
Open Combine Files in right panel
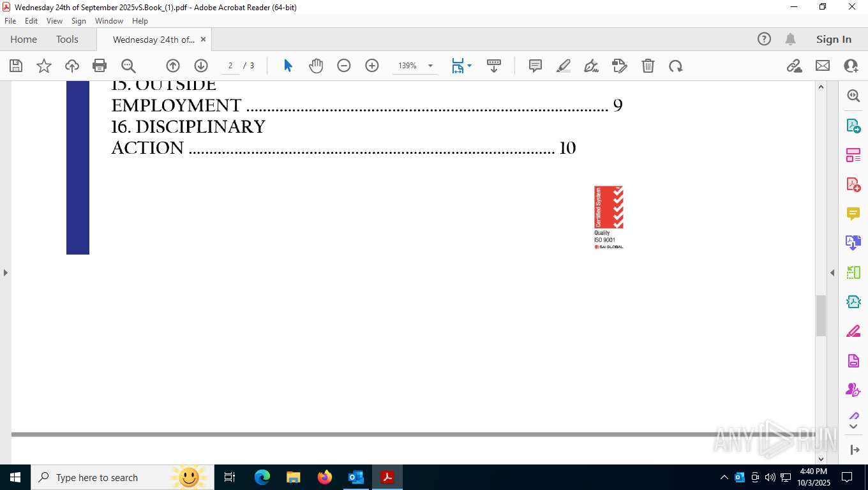[853, 243]
